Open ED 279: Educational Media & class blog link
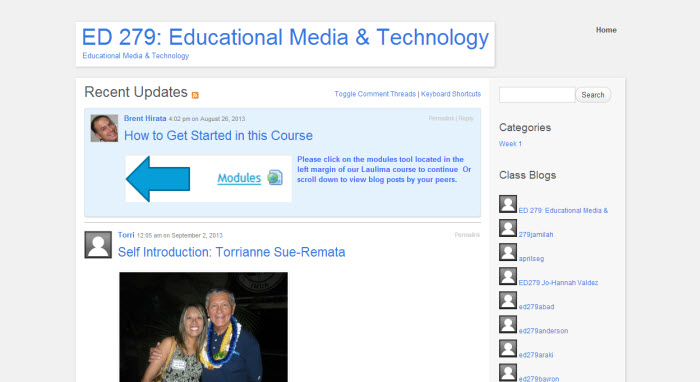Screen dimensions: 700x382 click(563, 211)
